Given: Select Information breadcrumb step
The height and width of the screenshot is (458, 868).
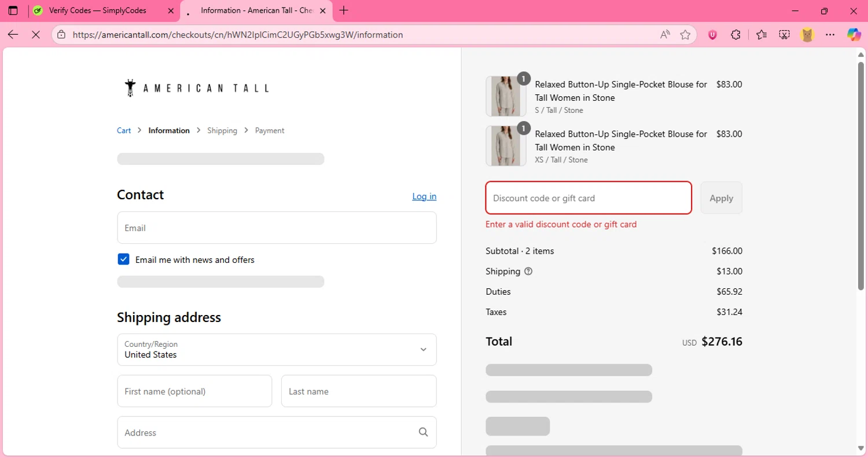Looking at the screenshot, I should (169, 130).
